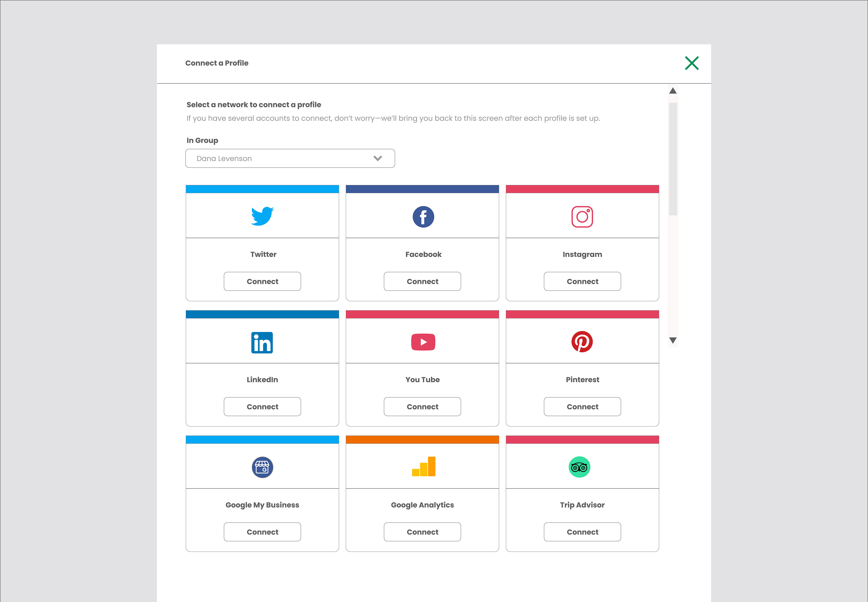Click the Twitter bird icon
The height and width of the screenshot is (602, 868).
pyautogui.click(x=262, y=216)
